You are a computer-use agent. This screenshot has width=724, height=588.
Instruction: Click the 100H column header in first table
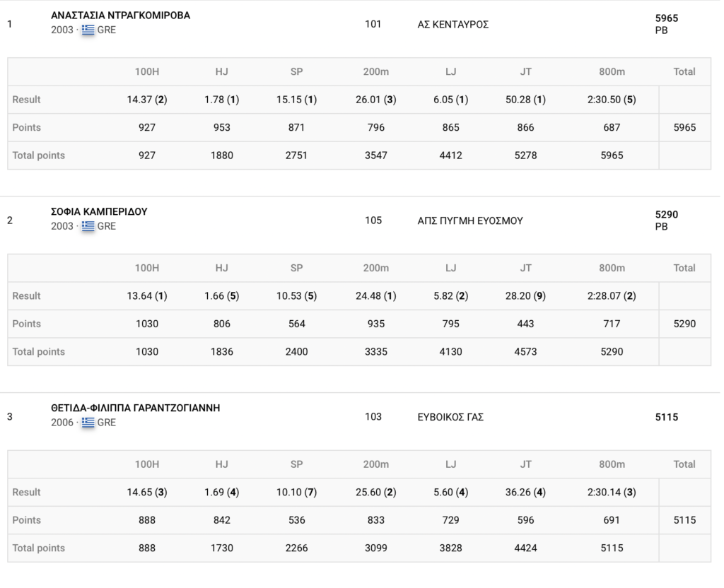point(147,71)
